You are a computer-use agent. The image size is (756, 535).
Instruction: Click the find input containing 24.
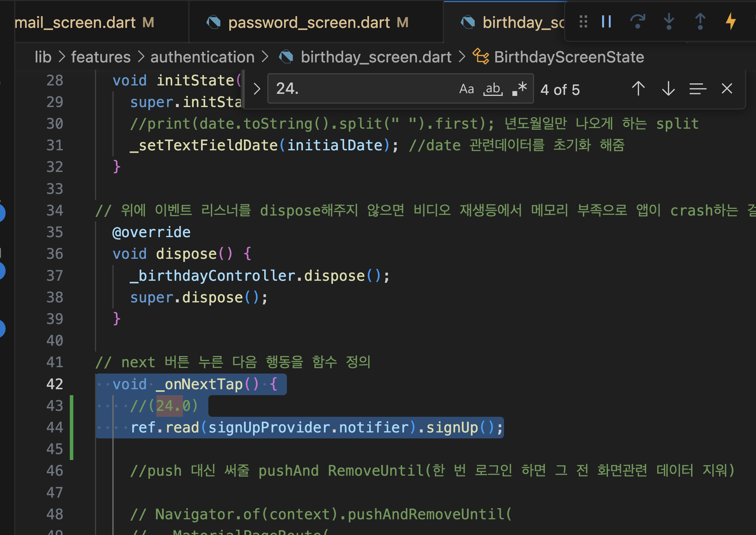tap(360, 89)
